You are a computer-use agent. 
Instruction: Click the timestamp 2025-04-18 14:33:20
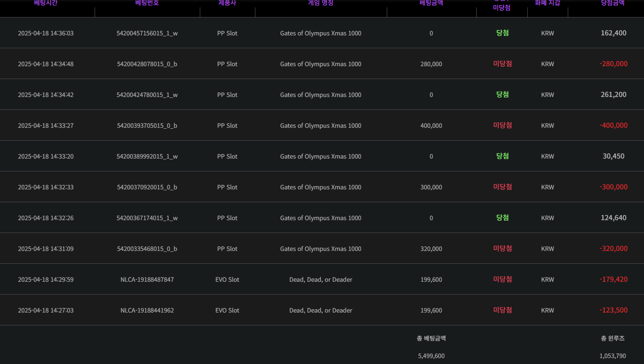(45, 156)
